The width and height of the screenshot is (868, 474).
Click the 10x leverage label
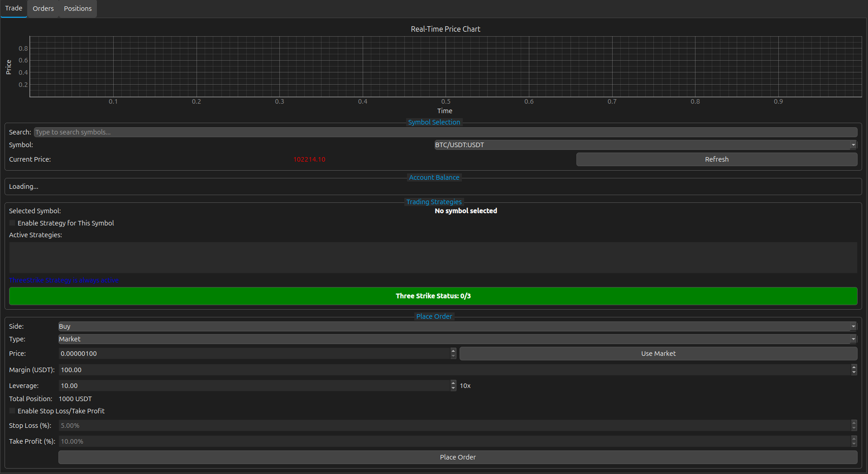click(465, 386)
